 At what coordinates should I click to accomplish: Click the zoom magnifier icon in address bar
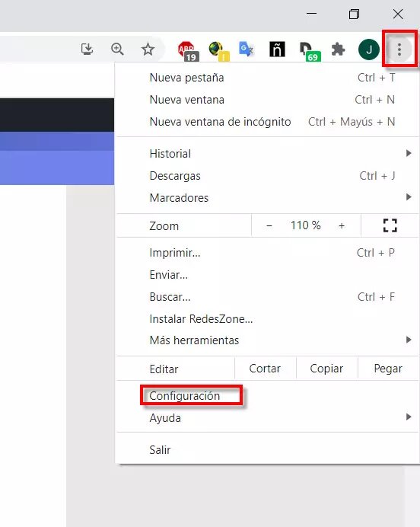tap(117, 49)
